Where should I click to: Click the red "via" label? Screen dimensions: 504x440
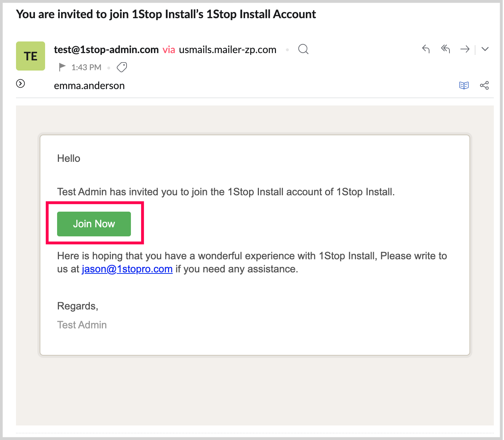pos(169,50)
